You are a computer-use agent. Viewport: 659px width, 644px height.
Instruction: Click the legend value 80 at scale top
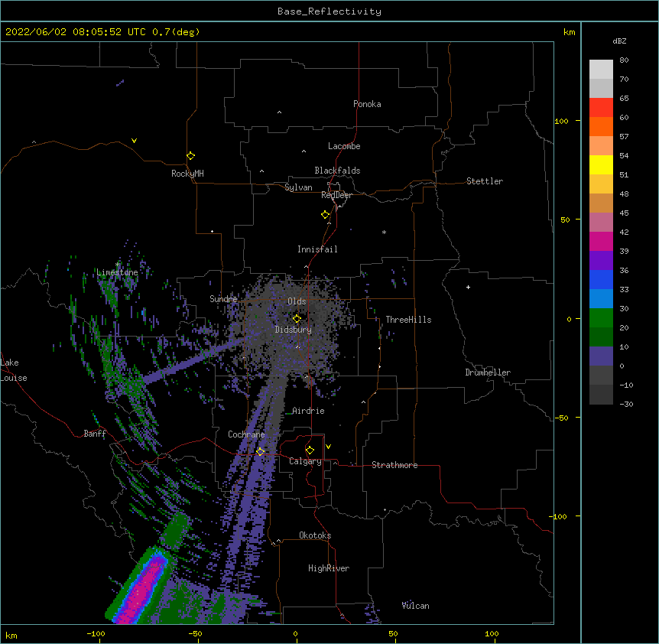(624, 60)
